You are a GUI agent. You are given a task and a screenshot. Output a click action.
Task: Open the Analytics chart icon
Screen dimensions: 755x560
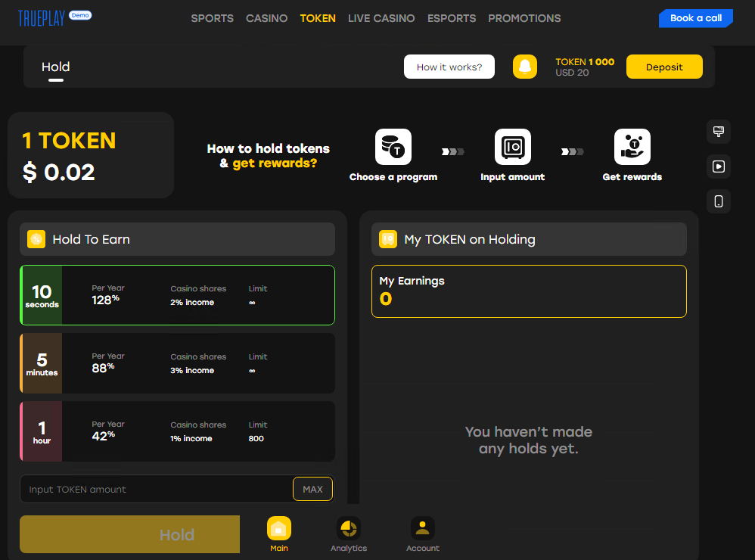point(349,529)
